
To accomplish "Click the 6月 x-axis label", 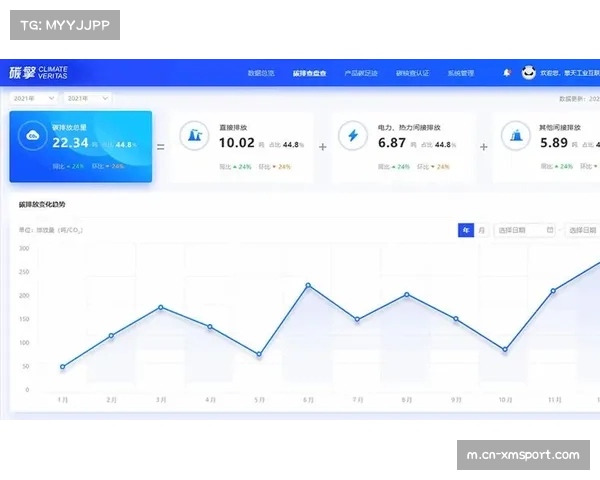I will pos(308,400).
